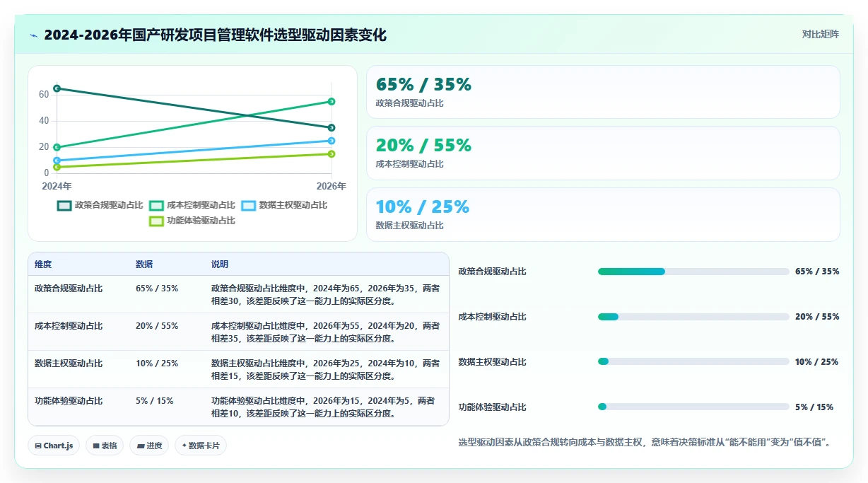
Task: Click the 成本控制 2026 data point on chart
Action: click(332, 102)
